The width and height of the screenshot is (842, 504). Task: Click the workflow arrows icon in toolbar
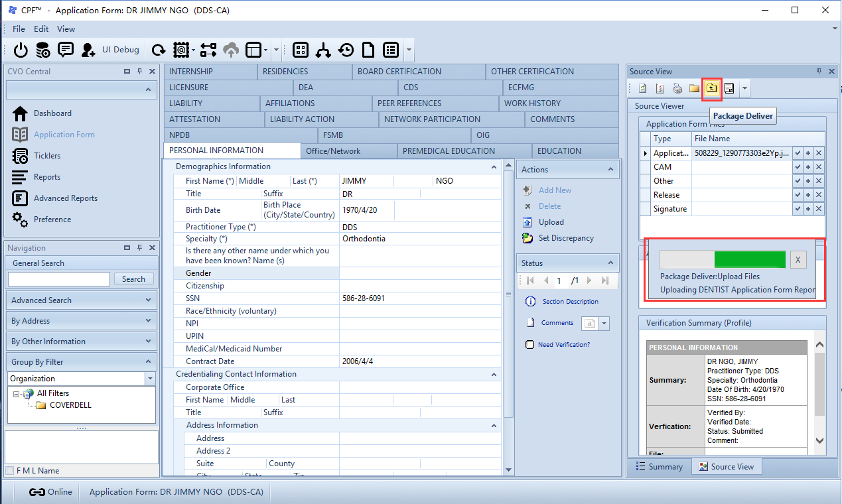tap(208, 50)
